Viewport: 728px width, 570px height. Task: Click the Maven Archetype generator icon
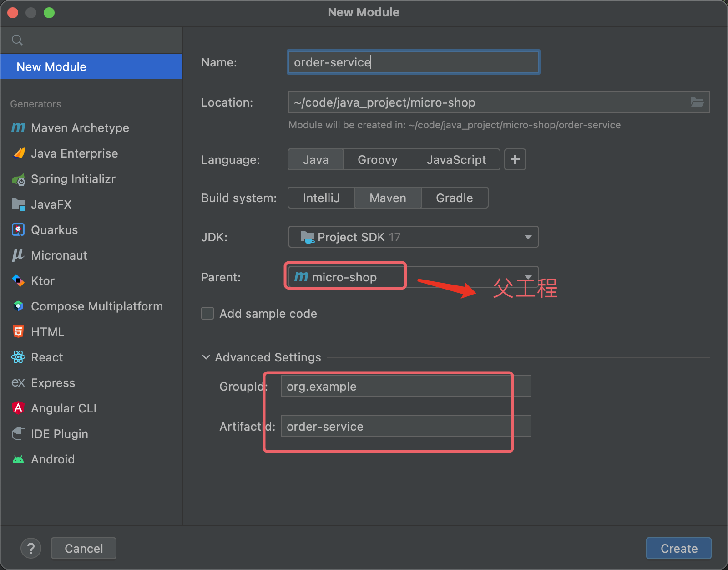point(18,127)
